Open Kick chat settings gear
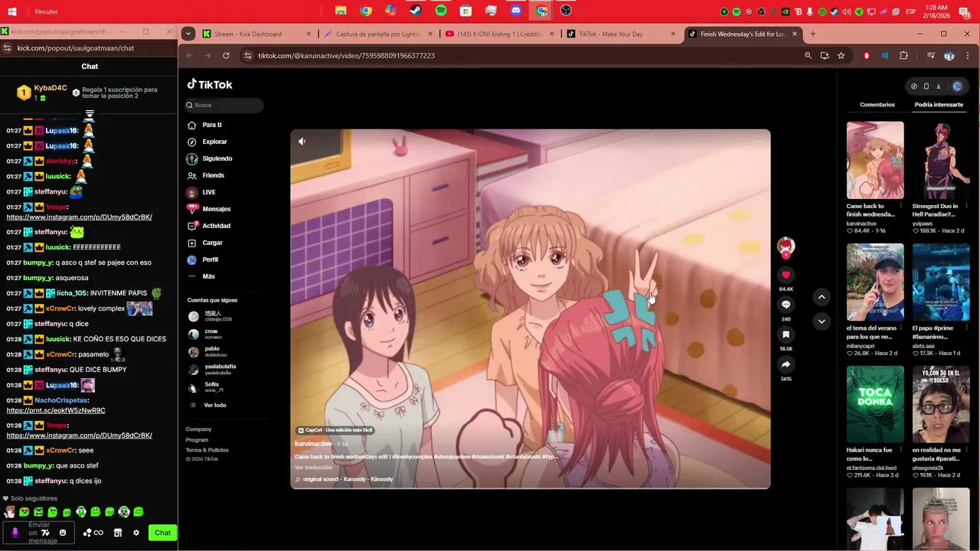The image size is (980, 551). click(x=136, y=533)
